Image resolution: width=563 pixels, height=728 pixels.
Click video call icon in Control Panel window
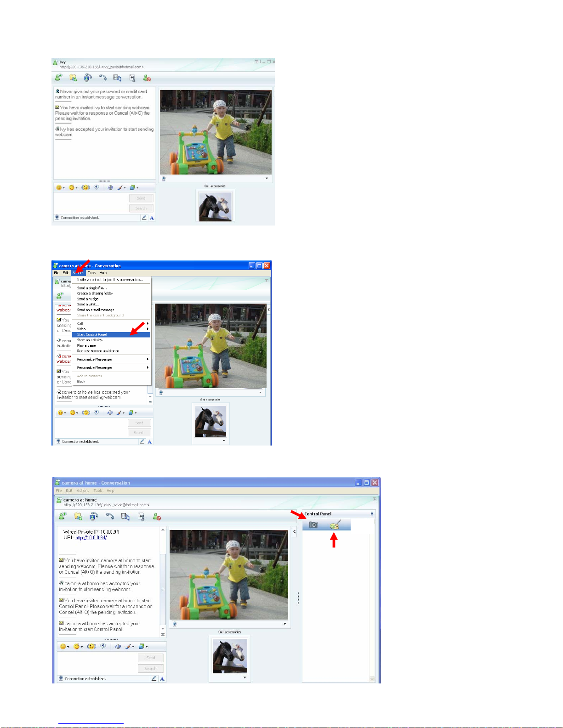tap(94, 516)
